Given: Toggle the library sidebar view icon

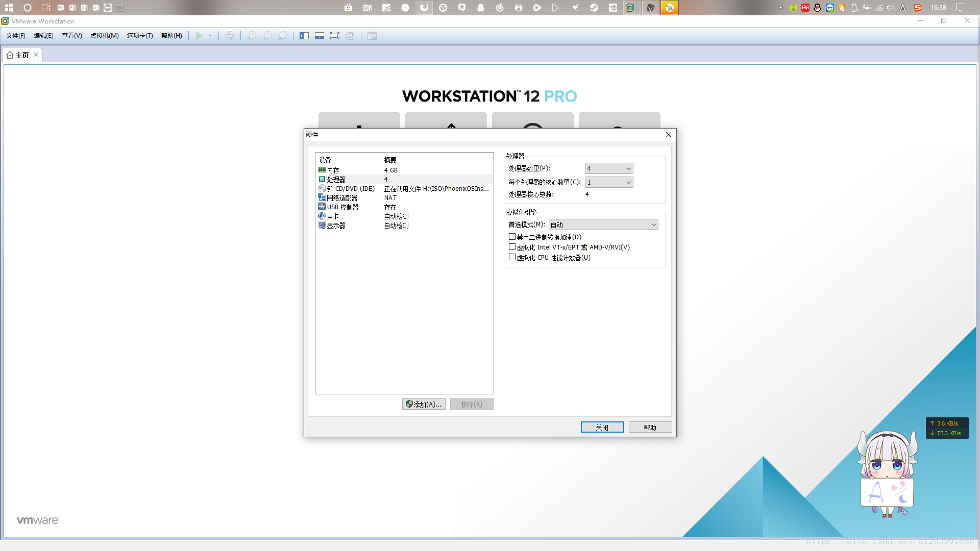Looking at the screenshot, I should 304,36.
